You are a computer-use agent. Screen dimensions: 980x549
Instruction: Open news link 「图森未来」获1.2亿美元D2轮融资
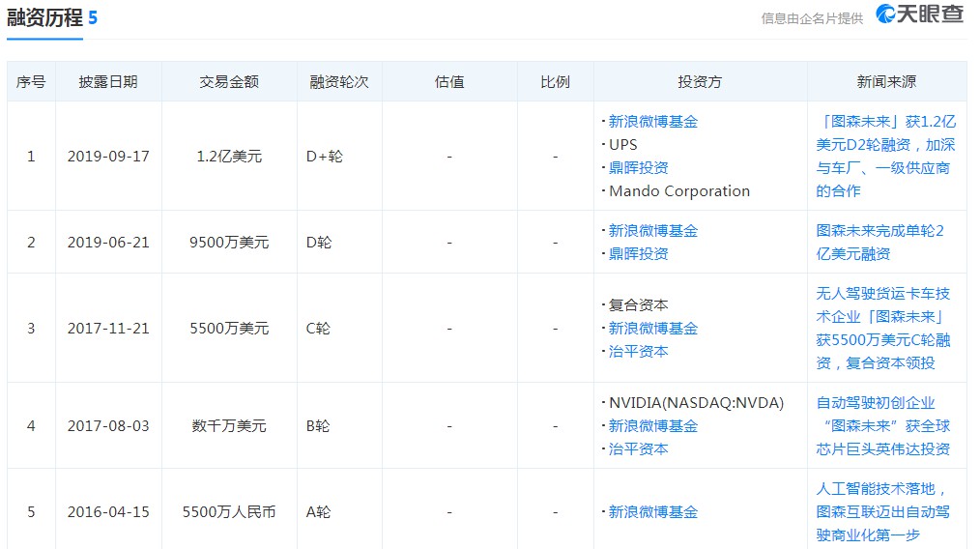(x=885, y=157)
